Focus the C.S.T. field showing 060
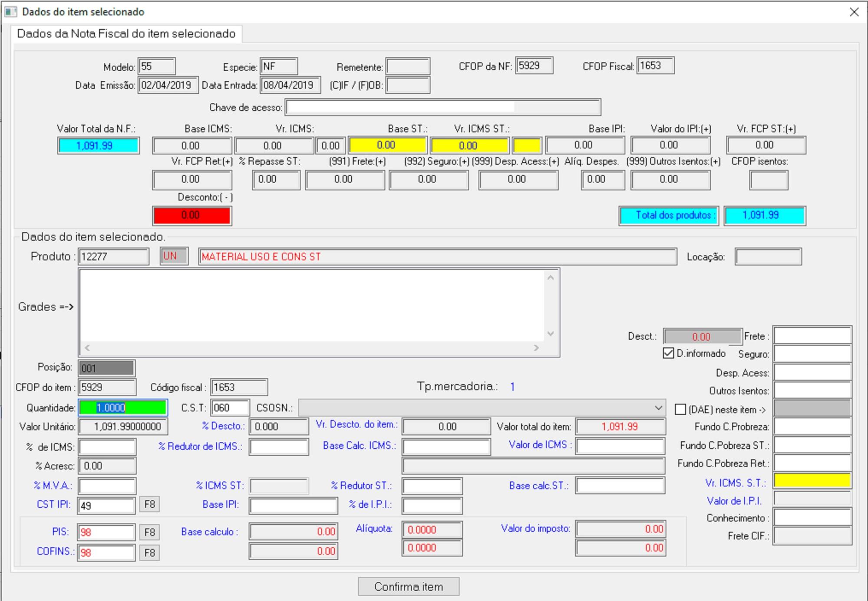The height and width of the screenshot is (601, 868). point(230,408)
